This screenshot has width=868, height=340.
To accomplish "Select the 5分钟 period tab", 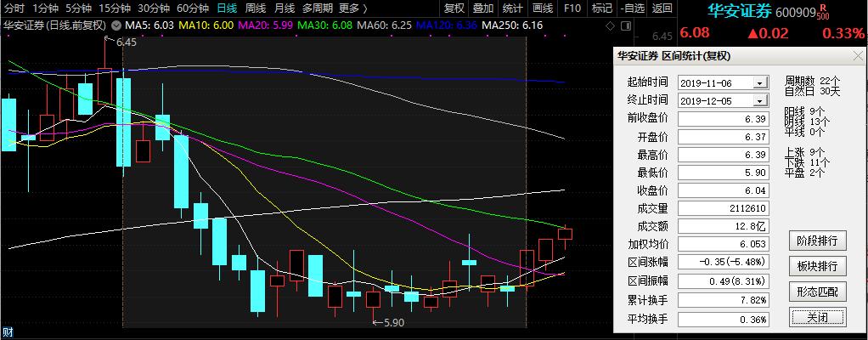I will click(79, 8).
